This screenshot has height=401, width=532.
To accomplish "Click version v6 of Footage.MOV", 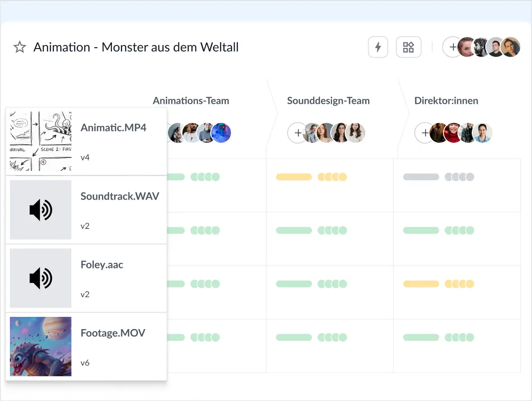I will pyautogui.click(x=85, y=363).
